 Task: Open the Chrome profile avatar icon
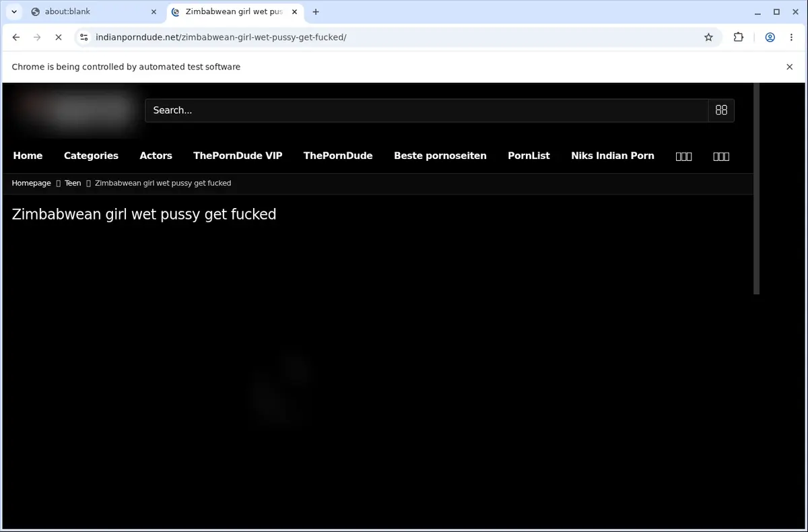[x=770, y=37]
